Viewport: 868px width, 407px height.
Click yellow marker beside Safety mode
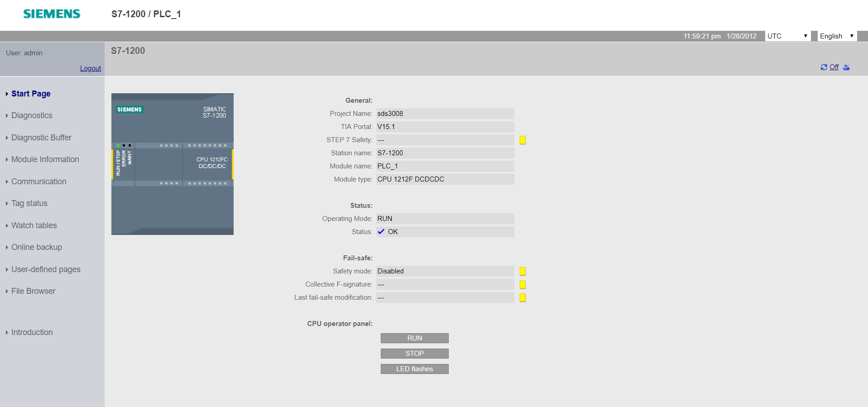(523, 271)
